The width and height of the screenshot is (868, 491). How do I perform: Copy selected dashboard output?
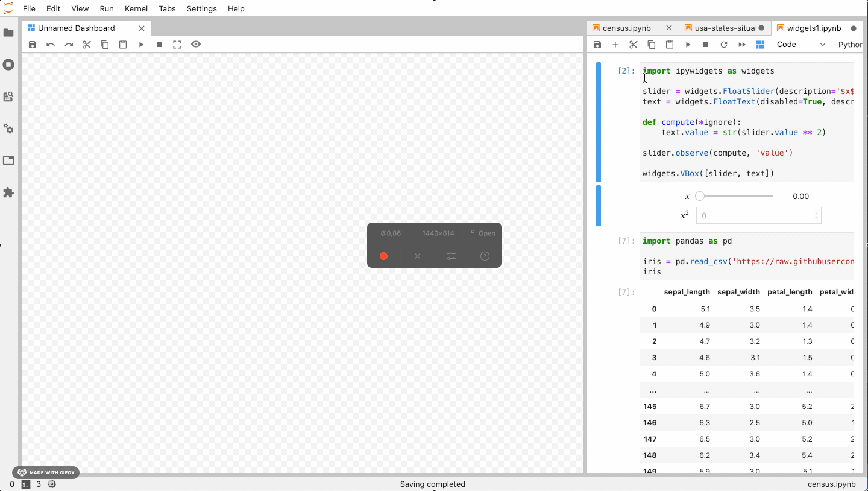click(105, 45)
